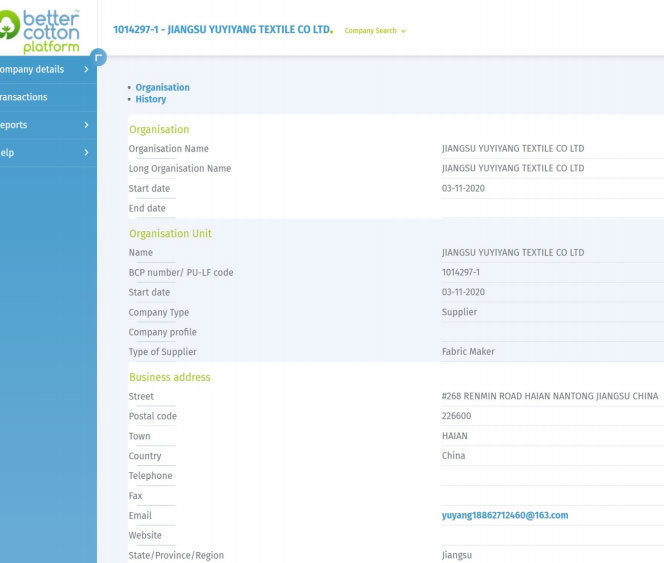Click the Town value HAIAN
The width and height of the screenshot is (664, 563).
click(x=454, y=436)
